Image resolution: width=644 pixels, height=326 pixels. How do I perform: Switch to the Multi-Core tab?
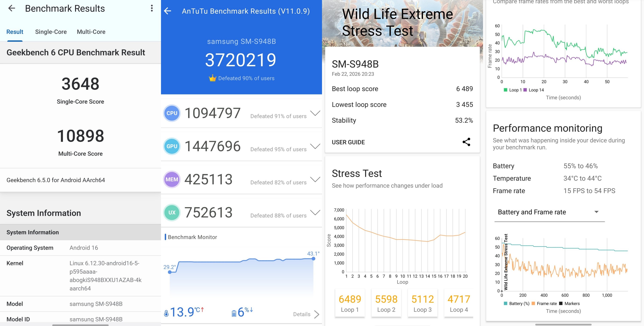91,32
